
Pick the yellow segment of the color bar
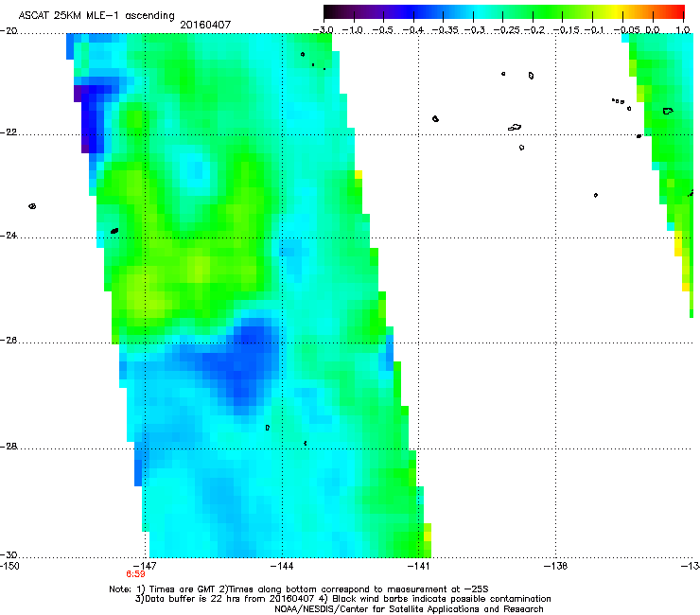pyautogui.click(x=617, y=11)
